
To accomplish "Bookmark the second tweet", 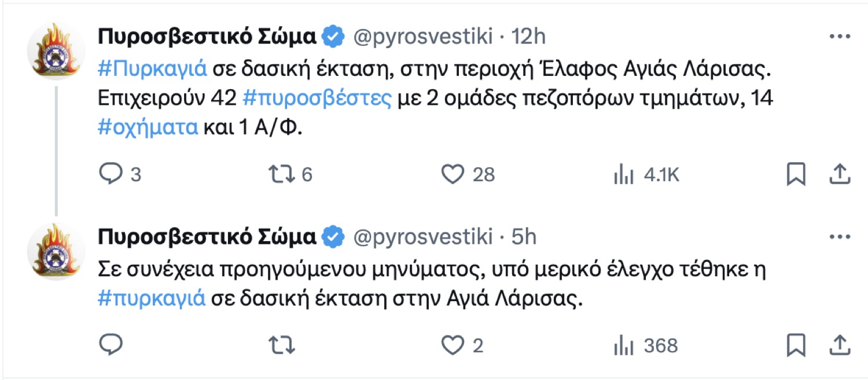I will click(796, 346).
